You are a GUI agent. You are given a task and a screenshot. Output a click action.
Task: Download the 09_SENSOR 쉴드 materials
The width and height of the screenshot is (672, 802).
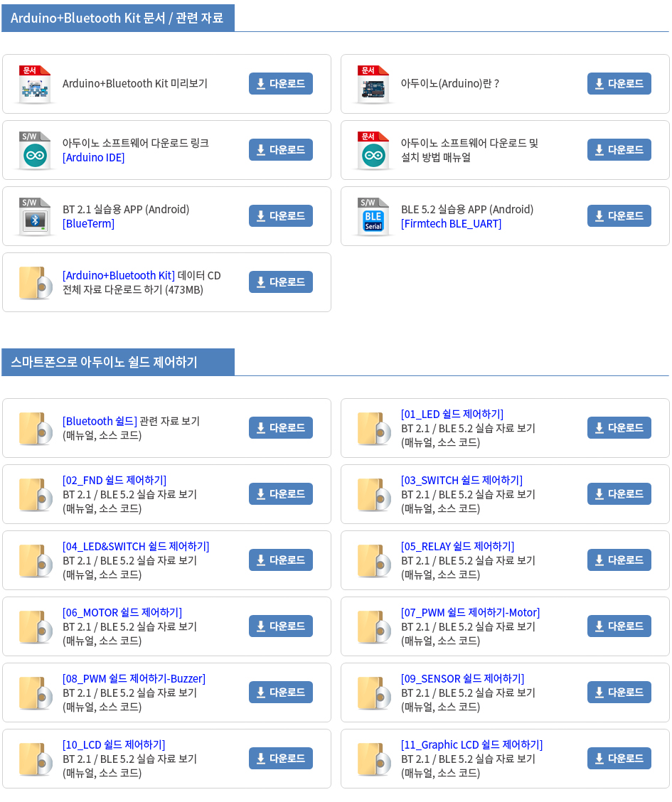coord(619,692)
